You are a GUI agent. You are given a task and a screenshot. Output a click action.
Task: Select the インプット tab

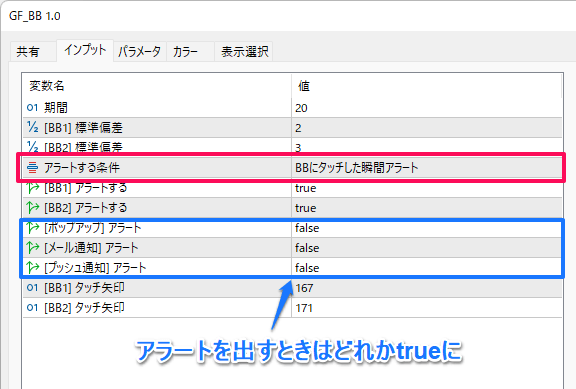point(85,50)
